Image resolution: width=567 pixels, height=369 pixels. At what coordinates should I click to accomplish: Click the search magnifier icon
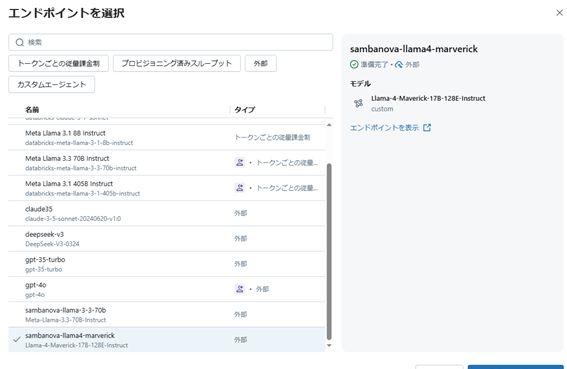tap(20, 43)
